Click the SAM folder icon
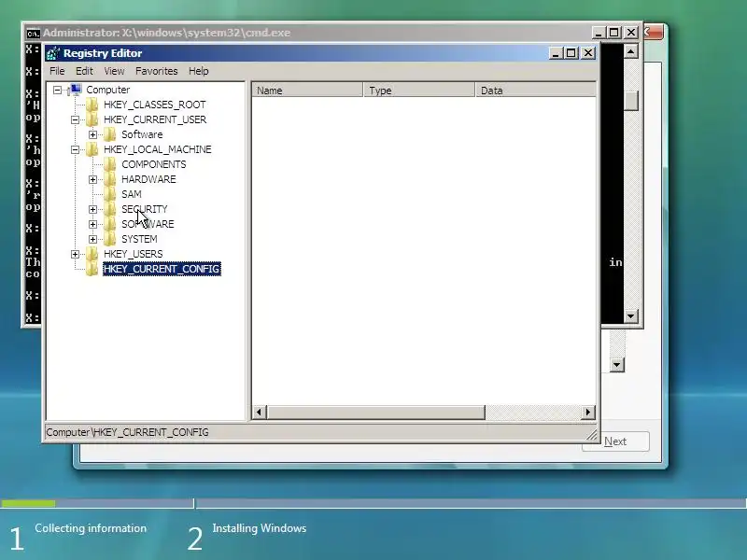This screenshot has width=747, height=560. 109,194
